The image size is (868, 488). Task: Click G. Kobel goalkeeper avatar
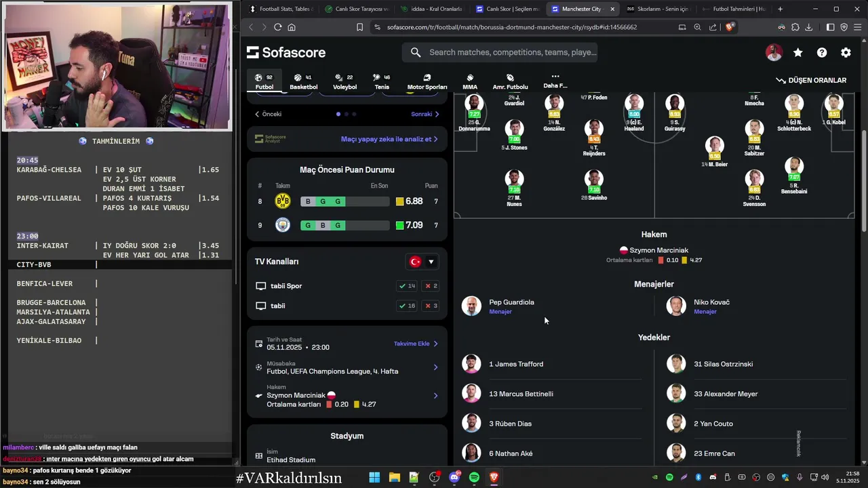coord(833,104)
